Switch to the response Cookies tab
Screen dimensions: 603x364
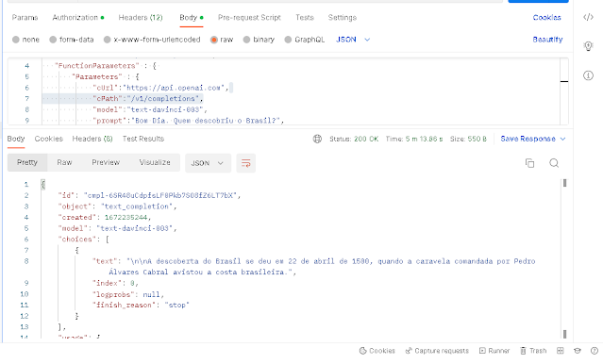click(48, 139)
